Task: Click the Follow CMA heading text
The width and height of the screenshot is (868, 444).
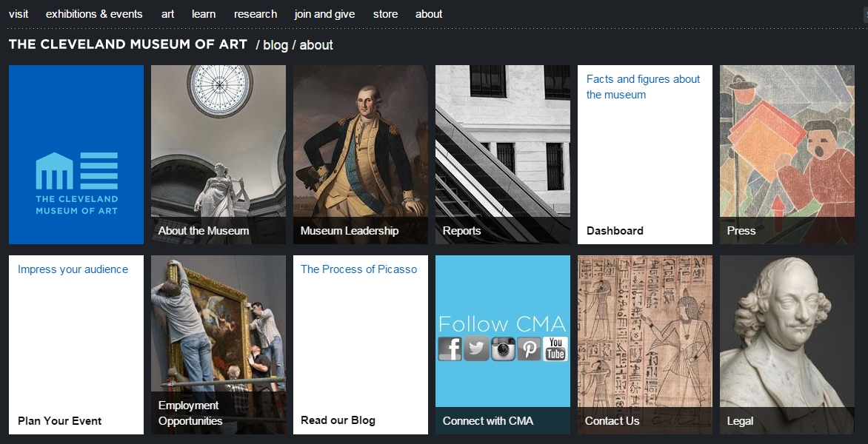Action: (502, 324)
